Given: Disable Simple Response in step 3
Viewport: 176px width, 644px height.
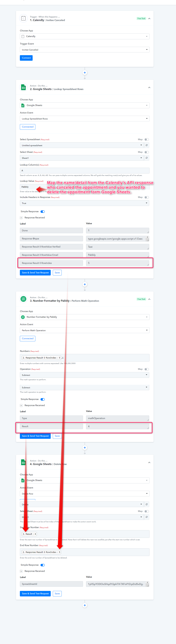Looking at the screenshot, I should point(43,399).
